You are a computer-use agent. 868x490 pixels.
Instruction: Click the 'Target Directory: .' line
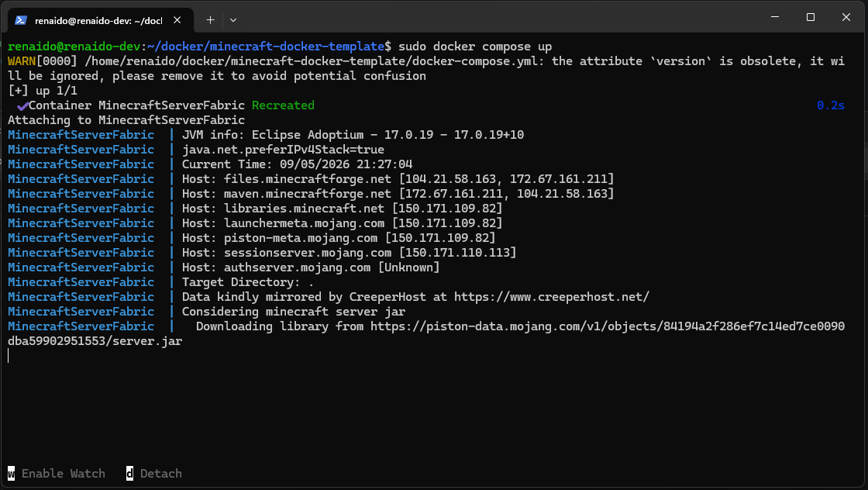(x=248, y=281)
